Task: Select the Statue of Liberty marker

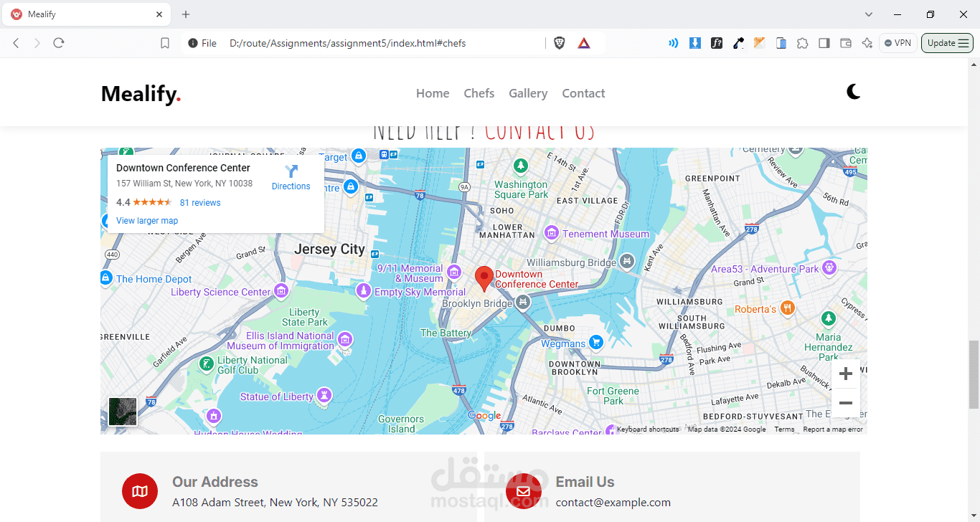Action: click(324, 395)
